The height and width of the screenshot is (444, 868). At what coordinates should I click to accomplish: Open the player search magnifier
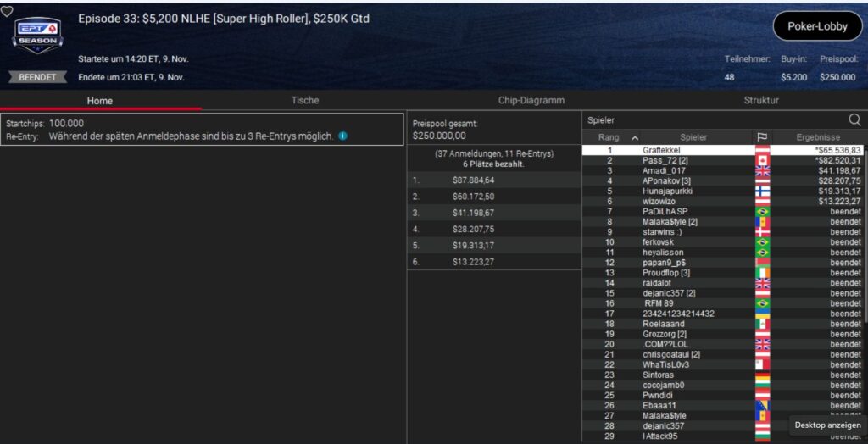click(x=854, y=120)
